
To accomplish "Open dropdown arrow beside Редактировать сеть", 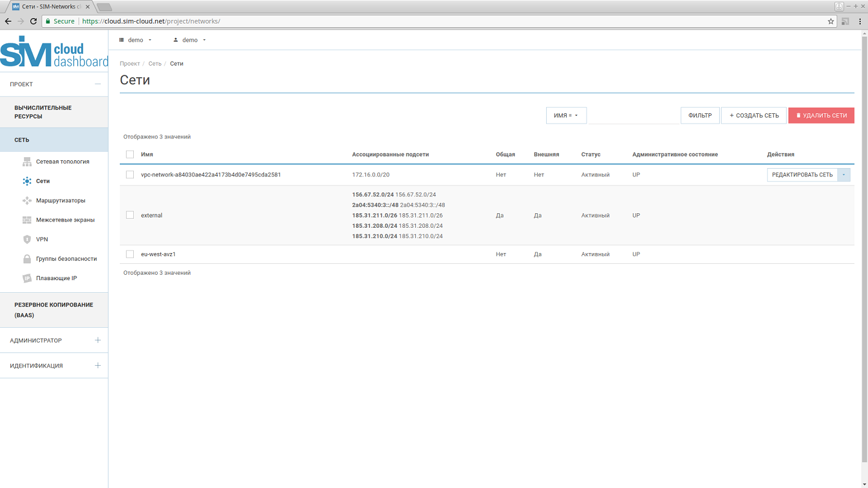I will click(844, 175).
